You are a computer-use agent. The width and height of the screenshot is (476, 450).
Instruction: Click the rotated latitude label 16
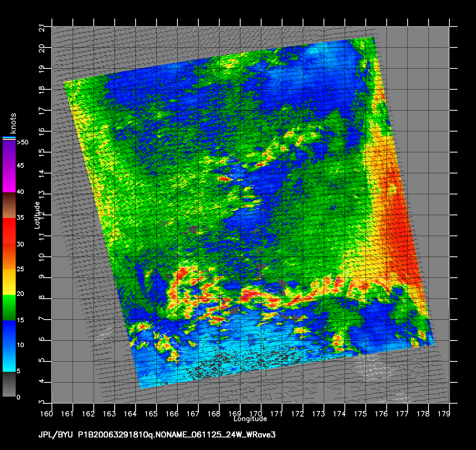pyautogui.click(x=42, y=132)
